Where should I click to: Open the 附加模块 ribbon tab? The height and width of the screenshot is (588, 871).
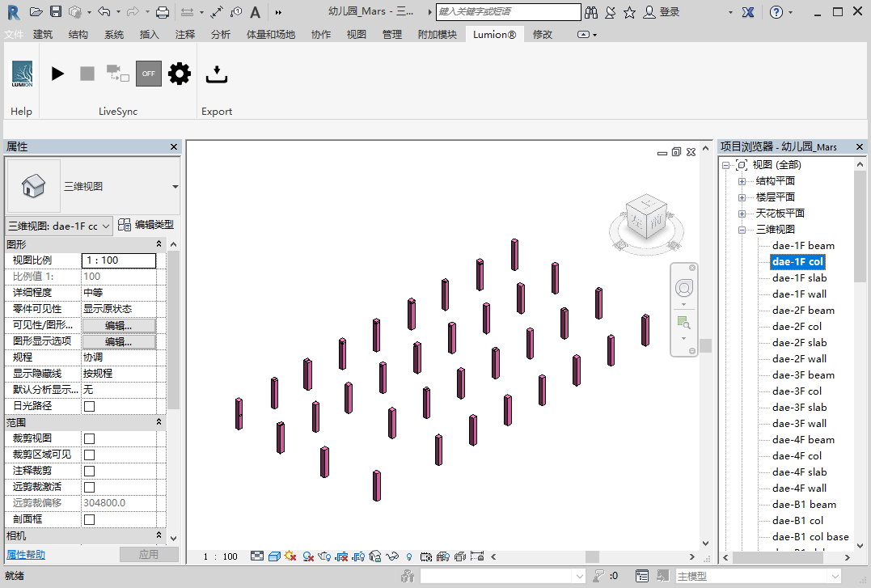point(437,35)
